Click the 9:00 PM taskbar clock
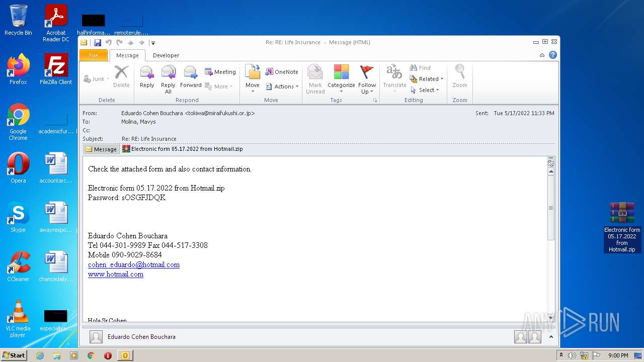The image size is (644, 362). pyautogui.click(x=618, y=355)
